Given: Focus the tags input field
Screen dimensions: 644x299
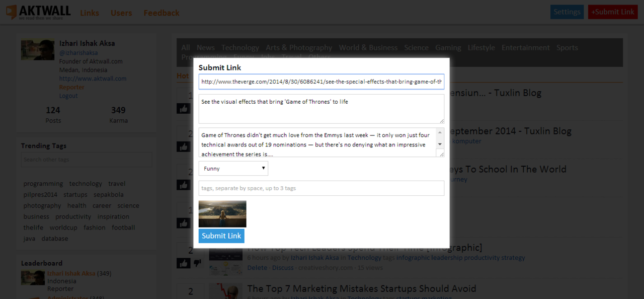Looking at the screenshot, I should [x=321, y=188].
